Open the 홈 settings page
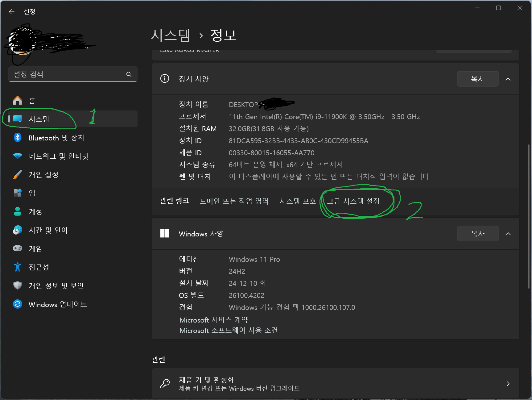 coord(73,101)
